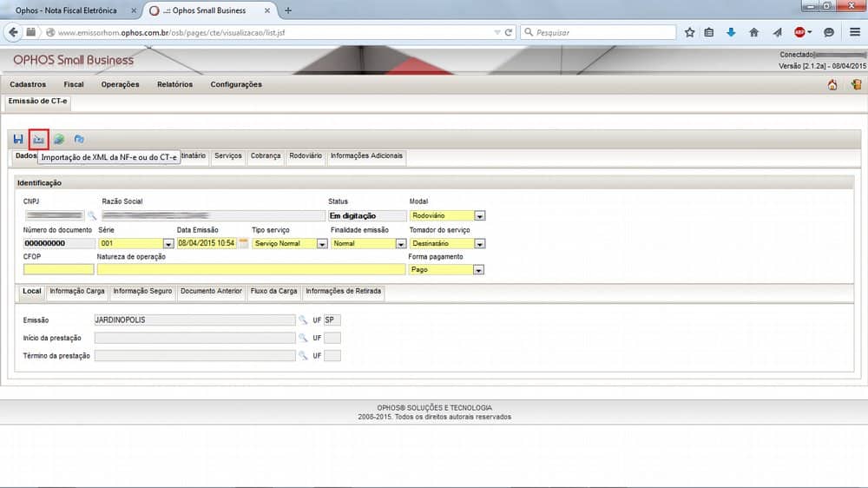
Task: Expand the Forma pagamento dropdown
Action: tap(478, 269)
